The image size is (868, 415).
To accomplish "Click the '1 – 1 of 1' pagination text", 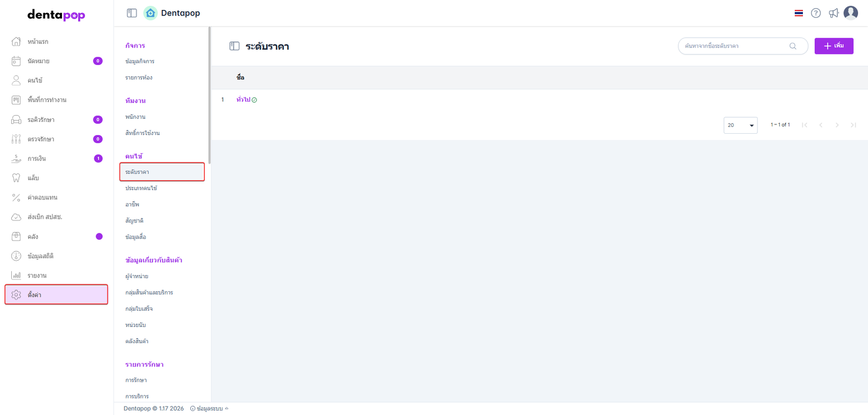I will coord(780,125).
